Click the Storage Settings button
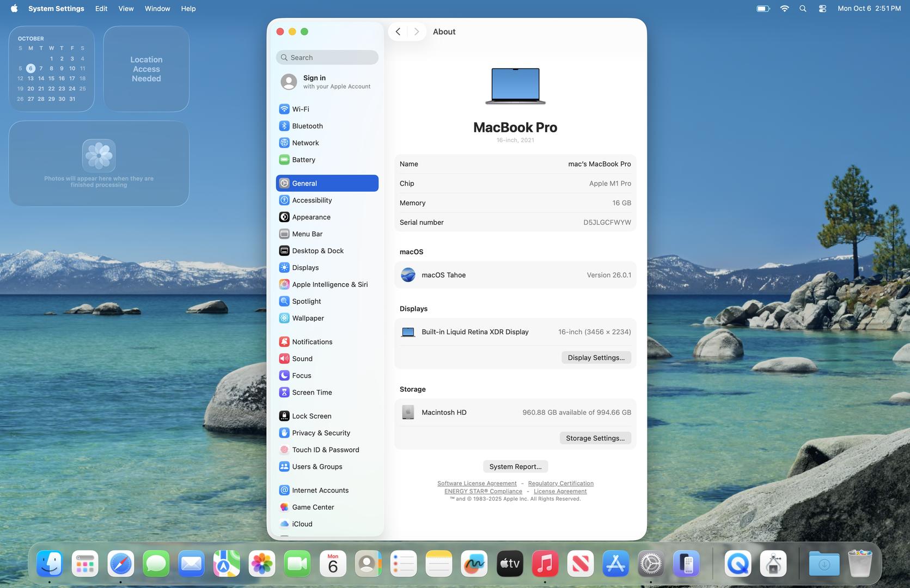 click(x=595, y=438)
